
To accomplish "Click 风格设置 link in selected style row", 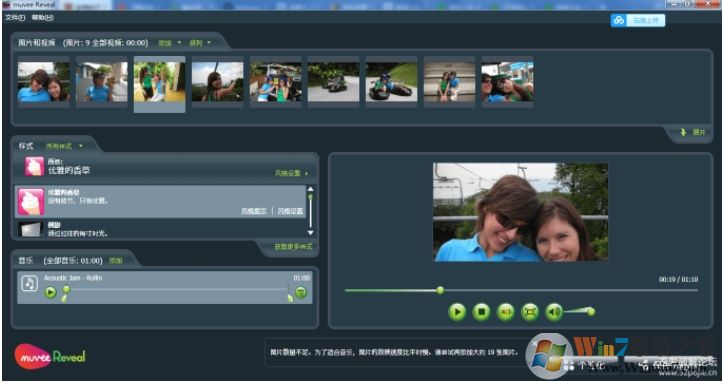I will [290, 211].
